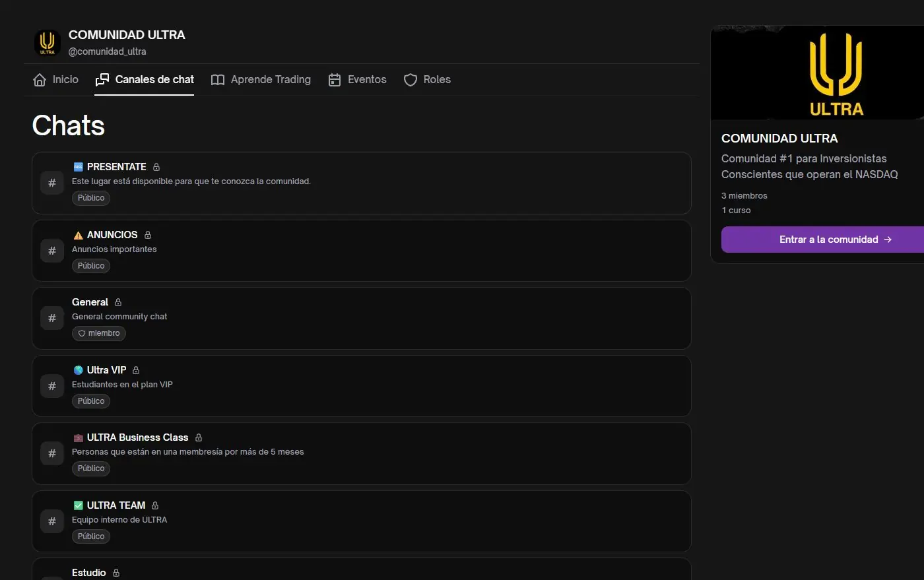Click the Público tag under ANUNCIOS

91,266
